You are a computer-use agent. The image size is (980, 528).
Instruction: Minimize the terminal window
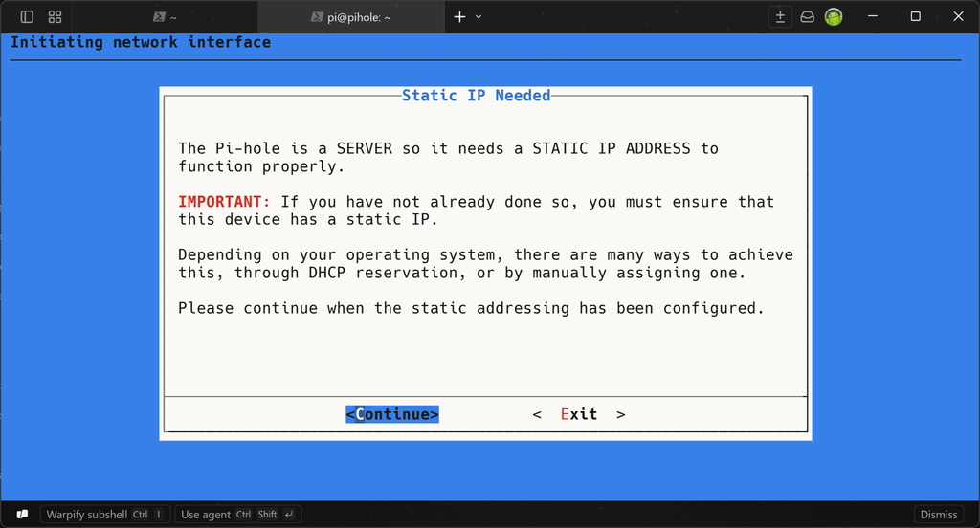873,17
